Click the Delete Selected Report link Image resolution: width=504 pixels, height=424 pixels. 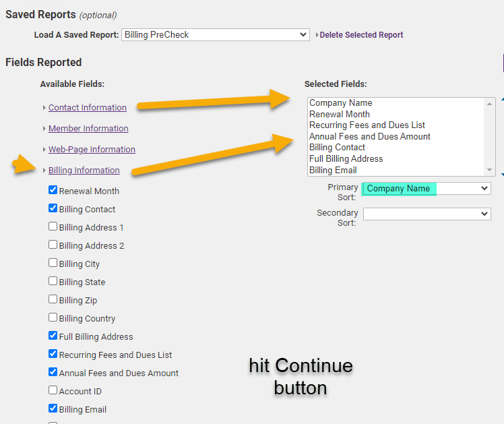tap(361, 35)
